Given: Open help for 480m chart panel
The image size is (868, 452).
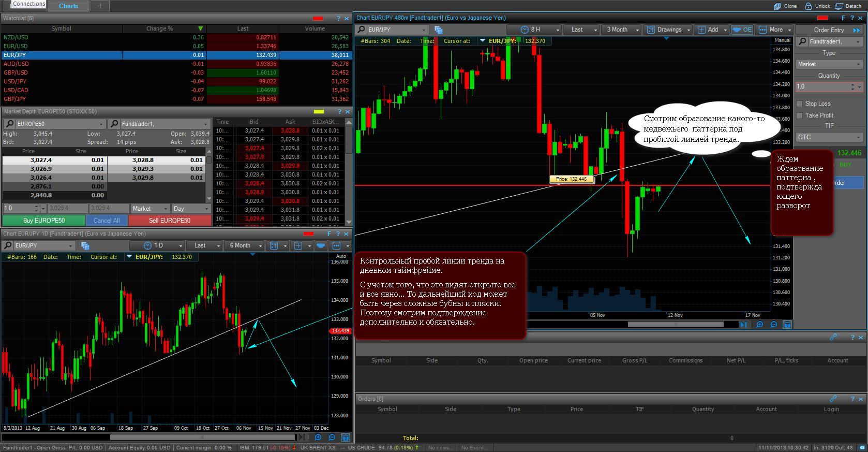Looking at the screenshot, I should pos(852,18).
